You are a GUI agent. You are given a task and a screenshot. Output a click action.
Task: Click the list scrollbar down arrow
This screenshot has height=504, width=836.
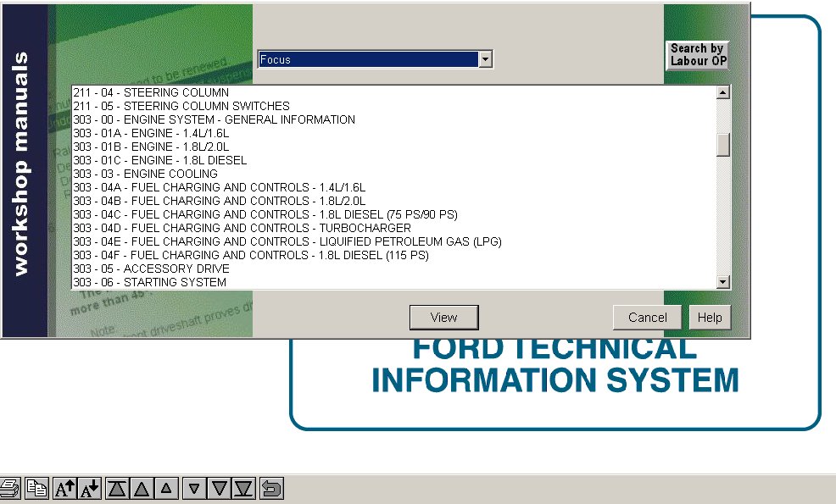click(723, 282)
